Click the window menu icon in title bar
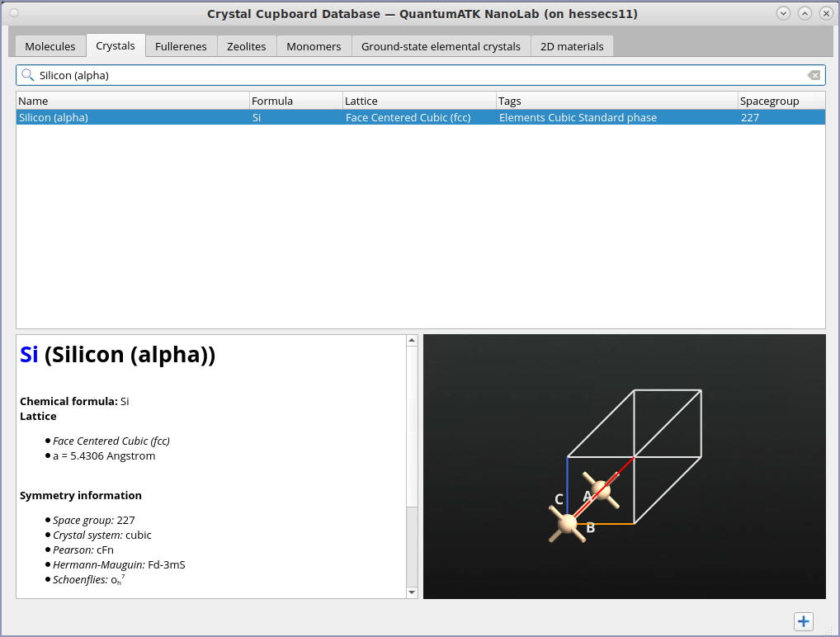This screenshot has height=637, width=840. 14,13
